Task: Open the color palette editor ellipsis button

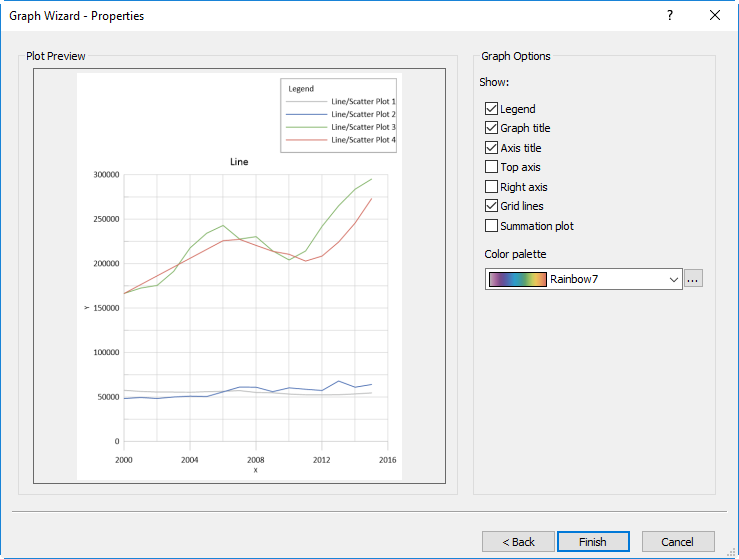Action: pyautogui.click(x=694, y=279)
